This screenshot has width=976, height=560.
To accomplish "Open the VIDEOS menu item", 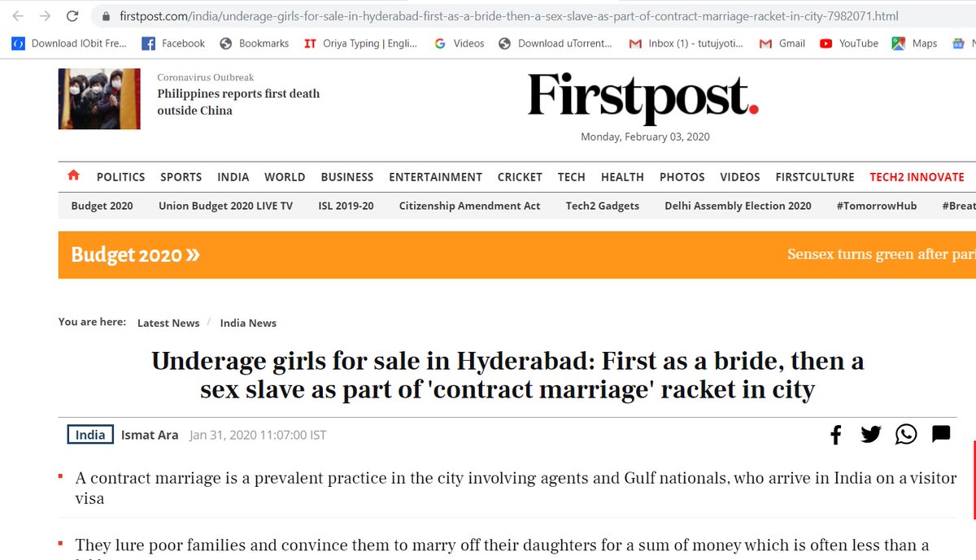I will click(740, 177).
